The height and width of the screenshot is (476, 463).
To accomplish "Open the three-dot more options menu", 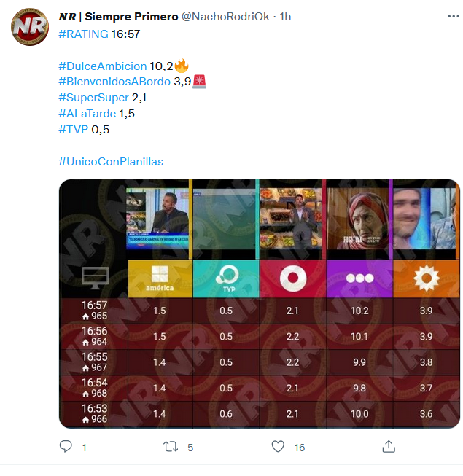I will click(454, 16).
